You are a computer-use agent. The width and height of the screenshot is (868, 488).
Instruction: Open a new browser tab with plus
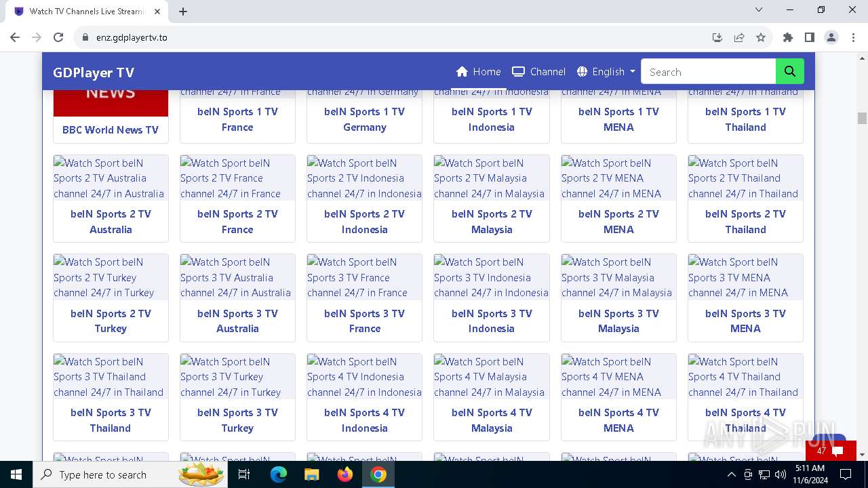tap(183, 11)
